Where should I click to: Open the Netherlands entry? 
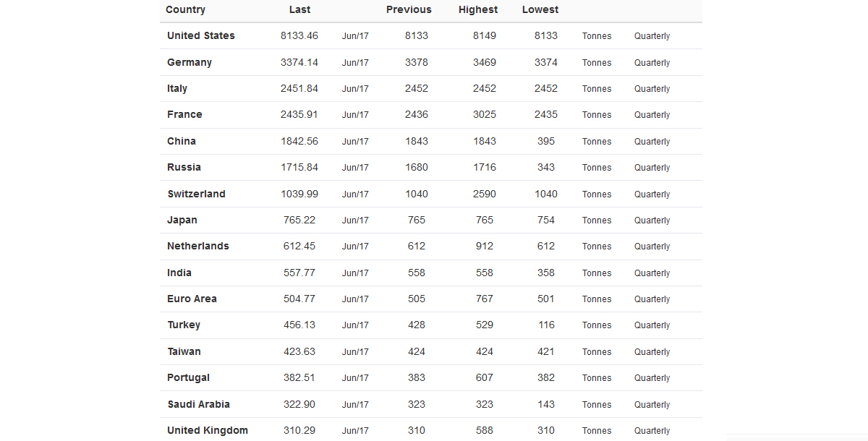(x=198, y=246)
